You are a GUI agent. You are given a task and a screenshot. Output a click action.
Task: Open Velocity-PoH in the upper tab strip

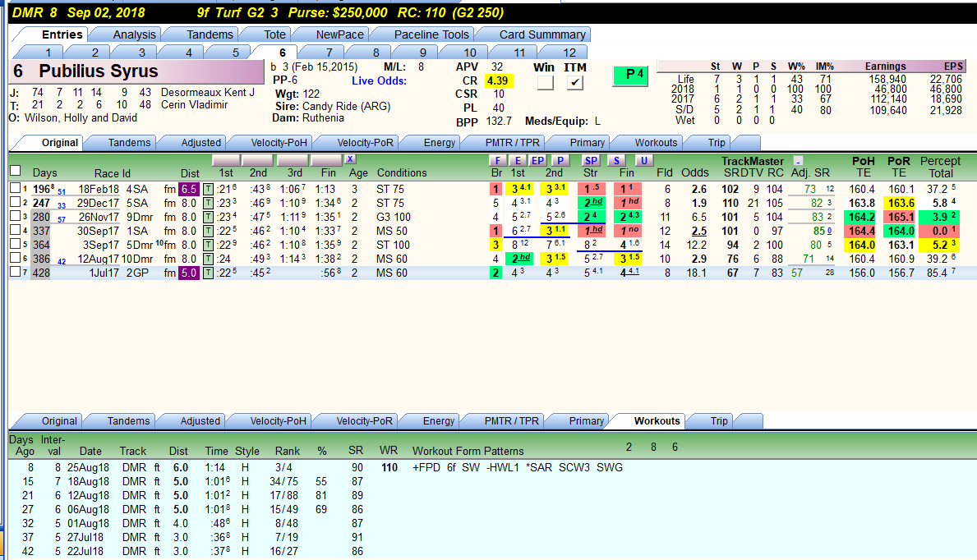279,143
